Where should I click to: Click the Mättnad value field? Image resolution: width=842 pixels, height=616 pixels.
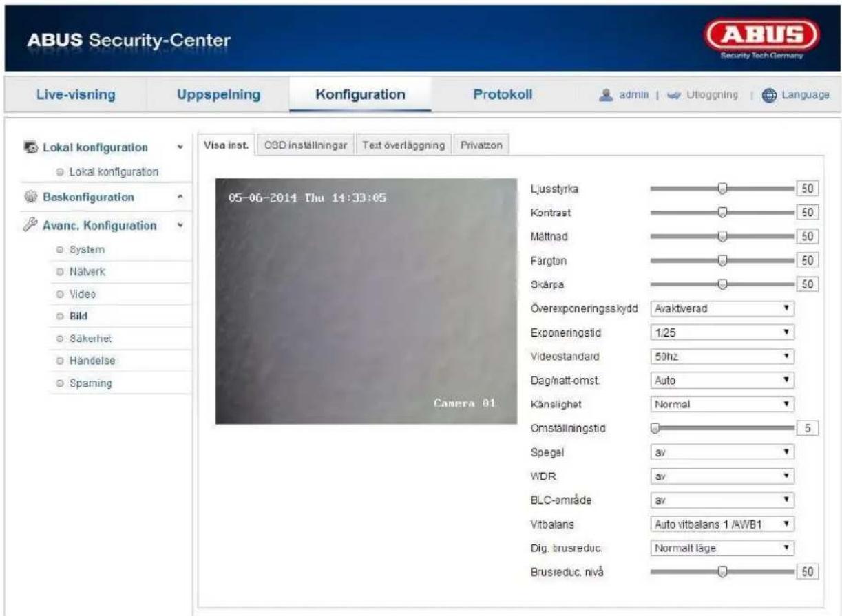(x=807, y=236)
